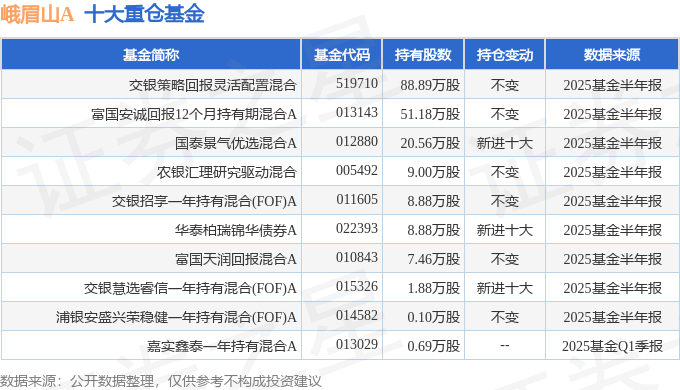The height and width of the screenshot is (390, 680).
Task: Open fund 富国安诚回报12个月持有期混合A
Action: click(x=194, y=114)
